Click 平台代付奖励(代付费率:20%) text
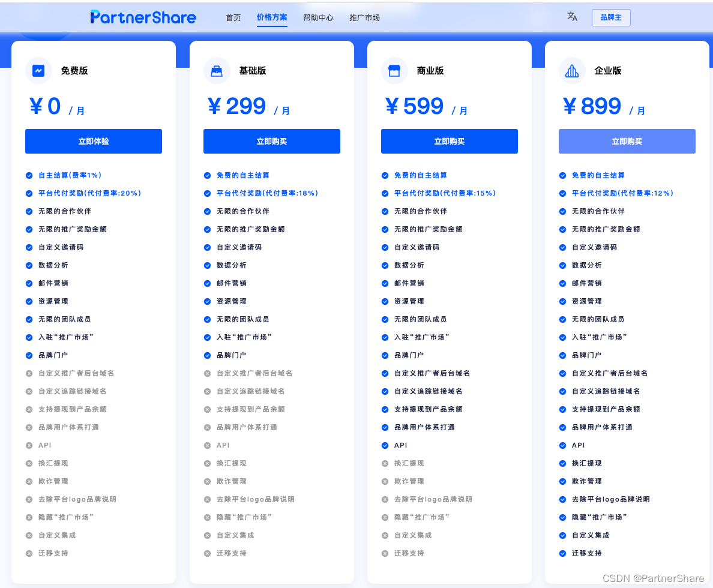 click(89, 193)
